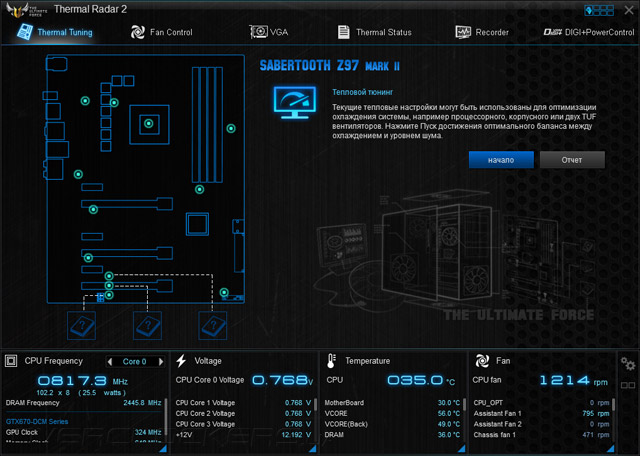Click the Fan panel scrollbar

click(x=613, y=405)
